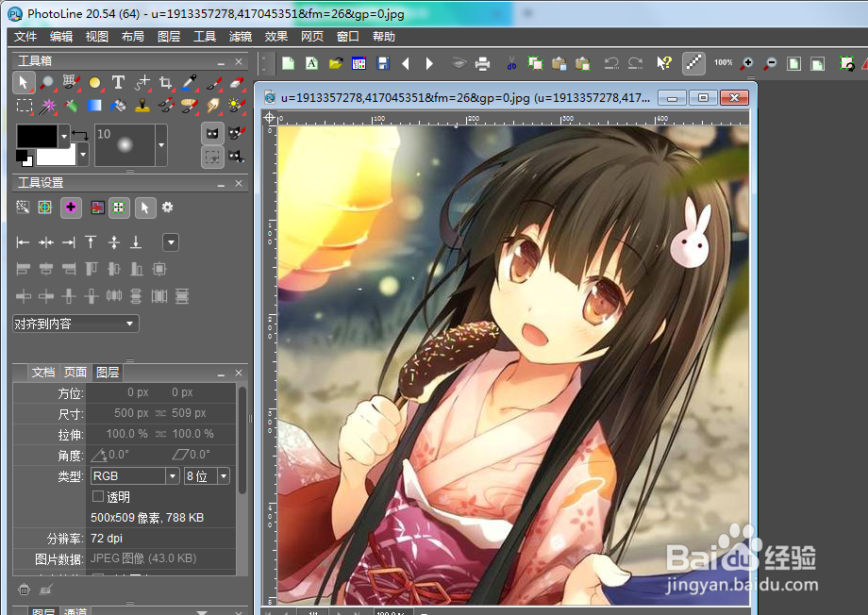
Task: Open the background color dropdown arrow
Action: [83, 155]
